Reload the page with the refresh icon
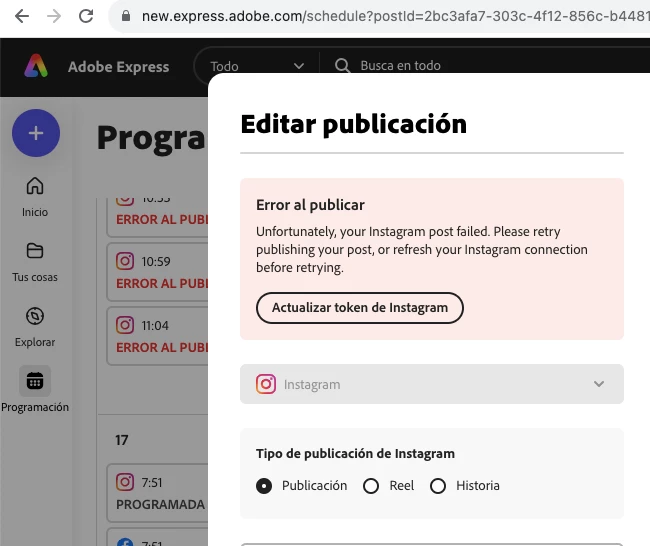This screenshot has width=650, height=546. click(86, 17)
